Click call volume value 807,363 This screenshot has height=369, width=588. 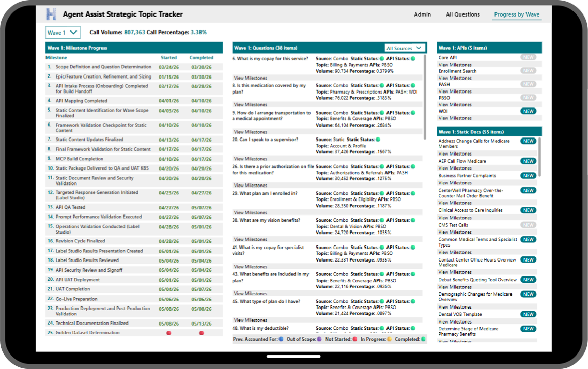135,32
